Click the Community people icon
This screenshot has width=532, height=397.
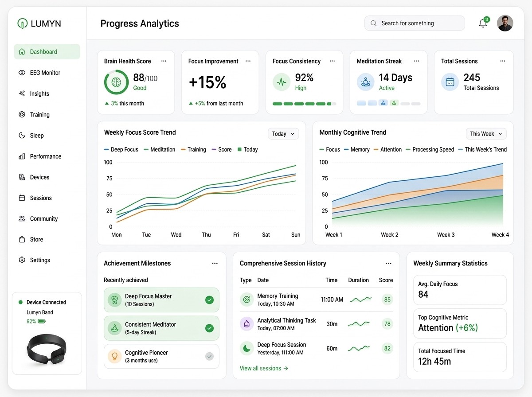coord(22,218)
